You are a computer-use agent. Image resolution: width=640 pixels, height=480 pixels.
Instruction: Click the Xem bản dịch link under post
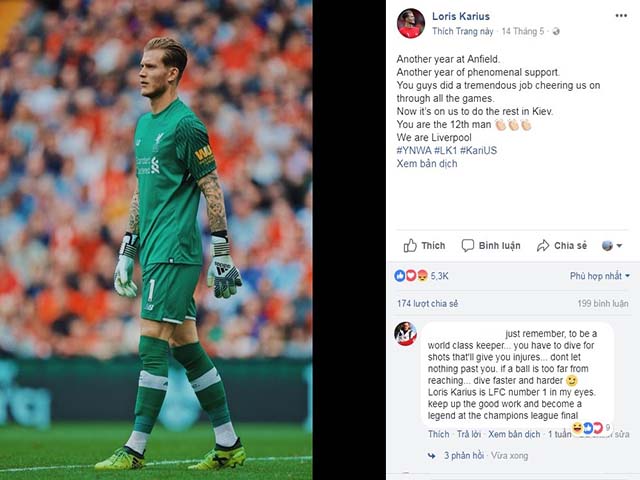click(427, 164)
